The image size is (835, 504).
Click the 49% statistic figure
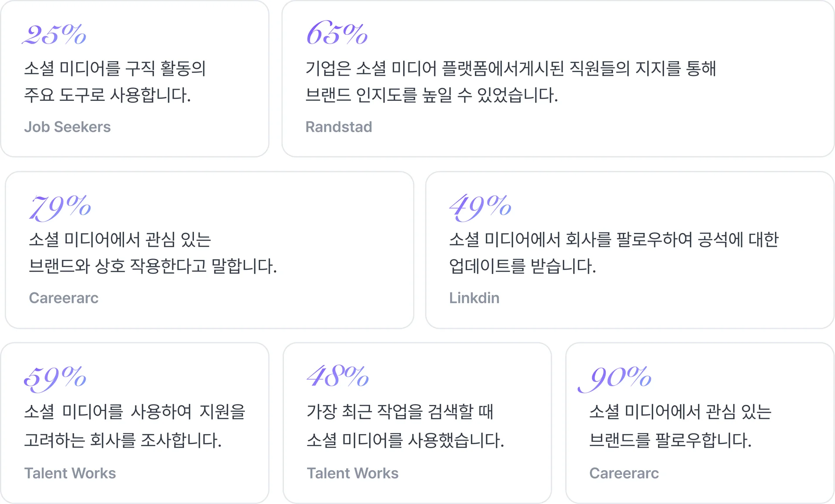(480, 206)
